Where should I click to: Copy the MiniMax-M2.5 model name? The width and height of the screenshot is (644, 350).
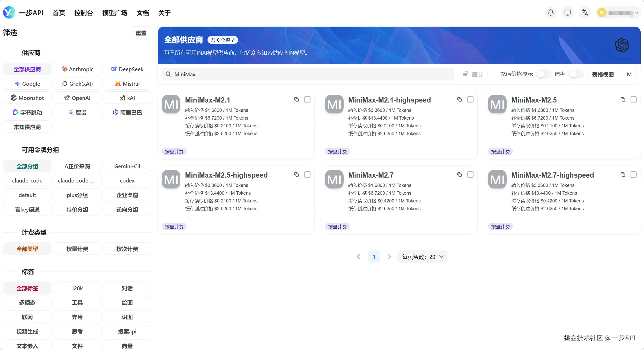(x=623, y=100)
